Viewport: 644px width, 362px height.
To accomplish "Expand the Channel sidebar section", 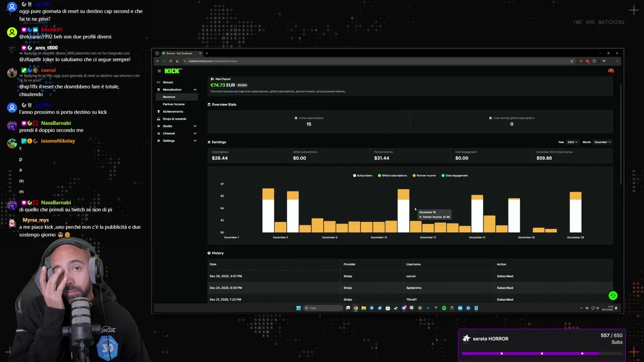I will (x=195, y=133).
